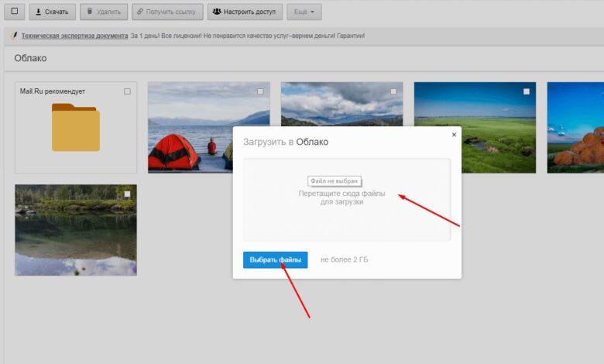Click the file drop area in the upload dialog
604x364 pixels.
tap(346, 217)
